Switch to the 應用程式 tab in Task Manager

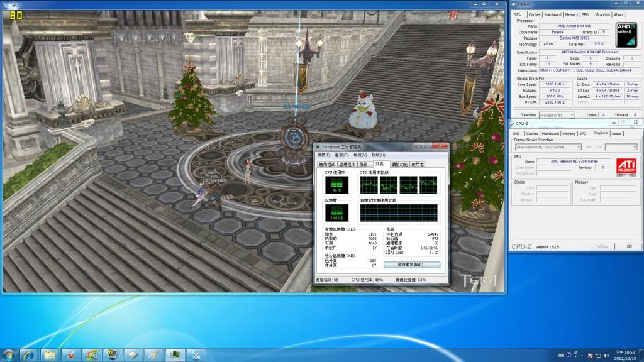(327, 165)
